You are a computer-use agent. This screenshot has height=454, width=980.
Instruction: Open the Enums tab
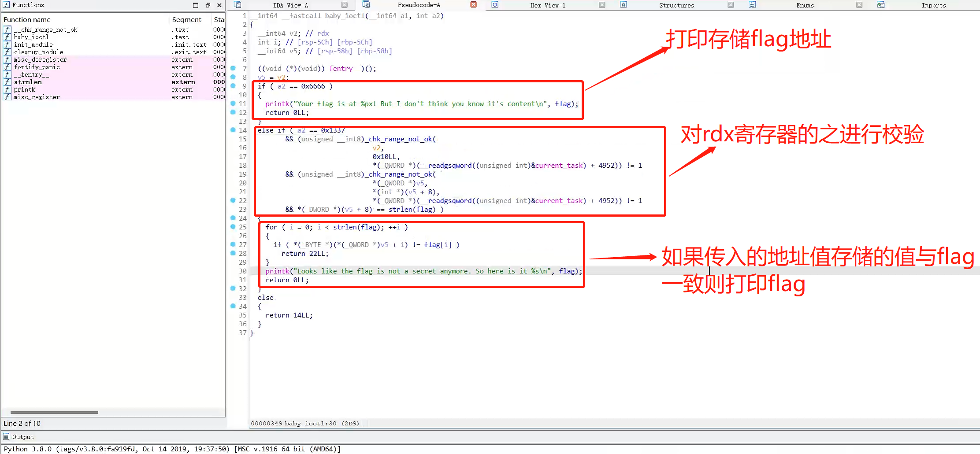click(805, 5)
